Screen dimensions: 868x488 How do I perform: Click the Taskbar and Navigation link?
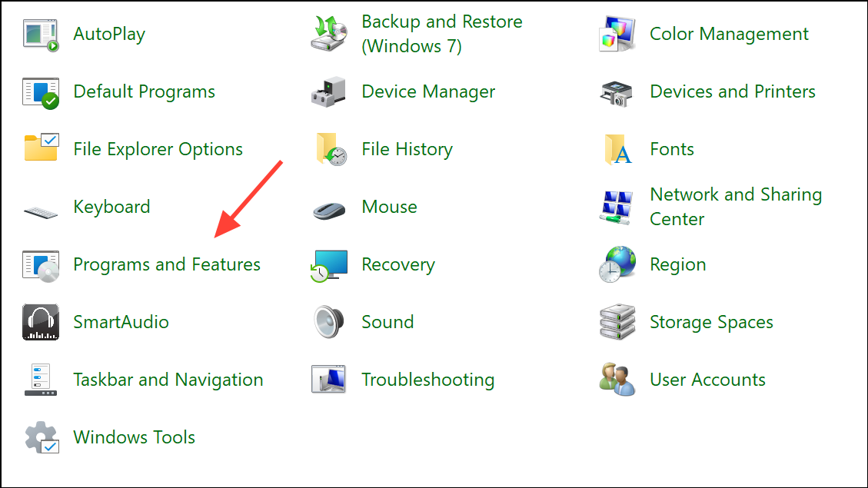168,380
